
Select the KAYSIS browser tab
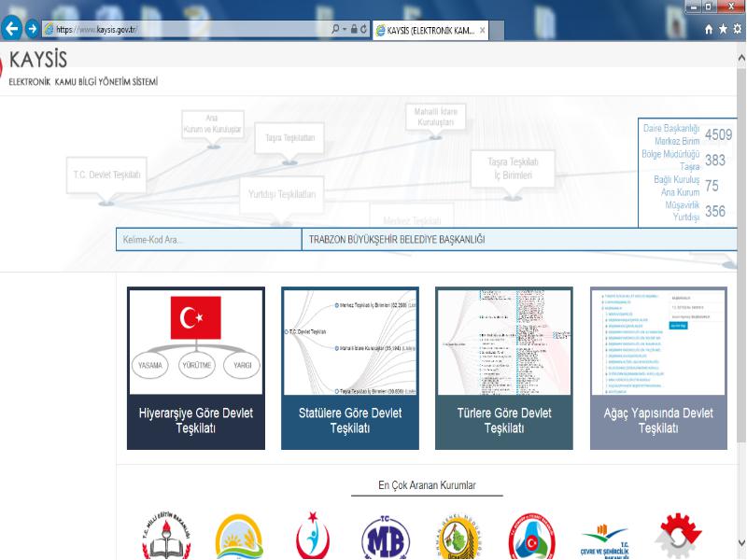[x=430, y=31]
